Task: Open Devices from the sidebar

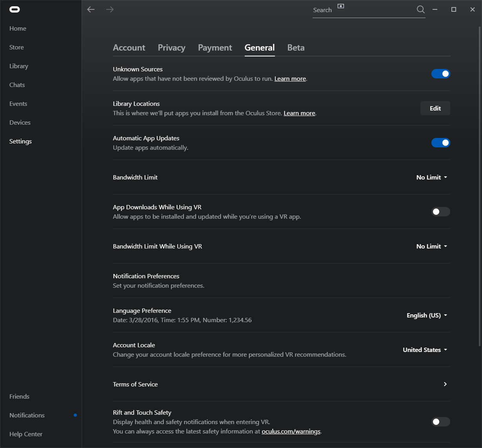Action: (x=20, y=122)
